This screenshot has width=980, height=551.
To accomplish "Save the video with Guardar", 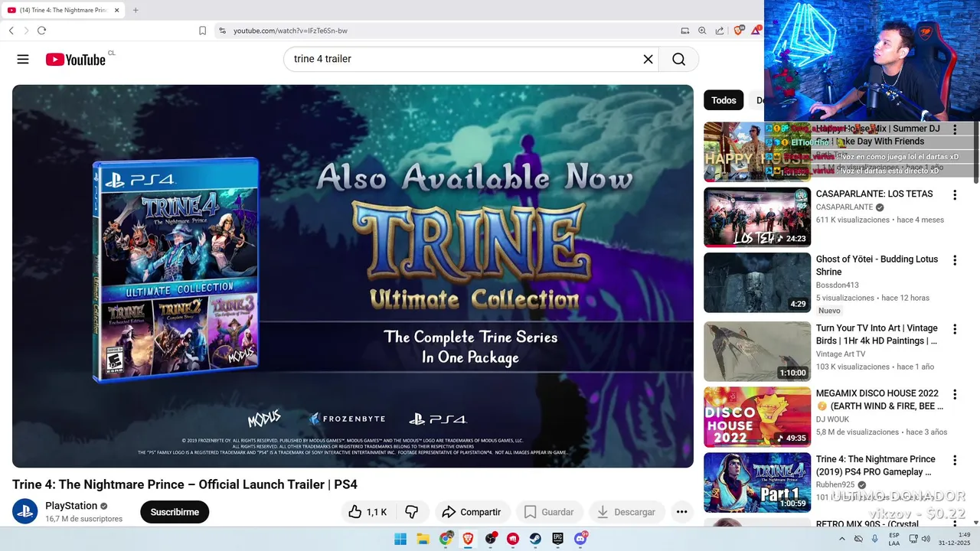I will click(549, 512).
